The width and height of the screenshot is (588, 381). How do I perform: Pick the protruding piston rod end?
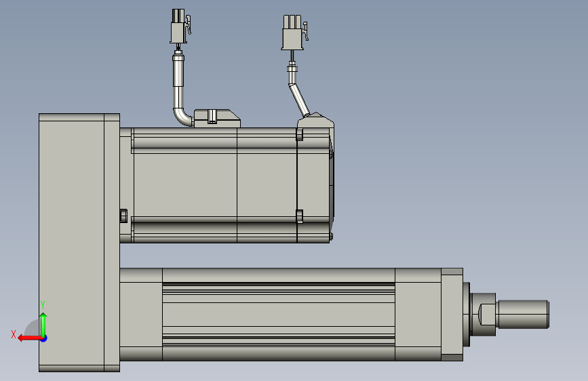point(523,315)
